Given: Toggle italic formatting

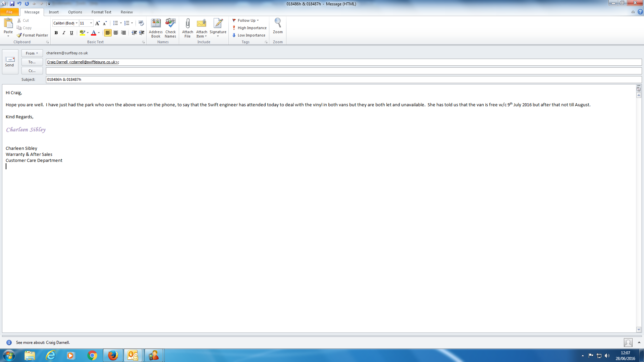Looking at the screenshot, I should click(64, 33).
